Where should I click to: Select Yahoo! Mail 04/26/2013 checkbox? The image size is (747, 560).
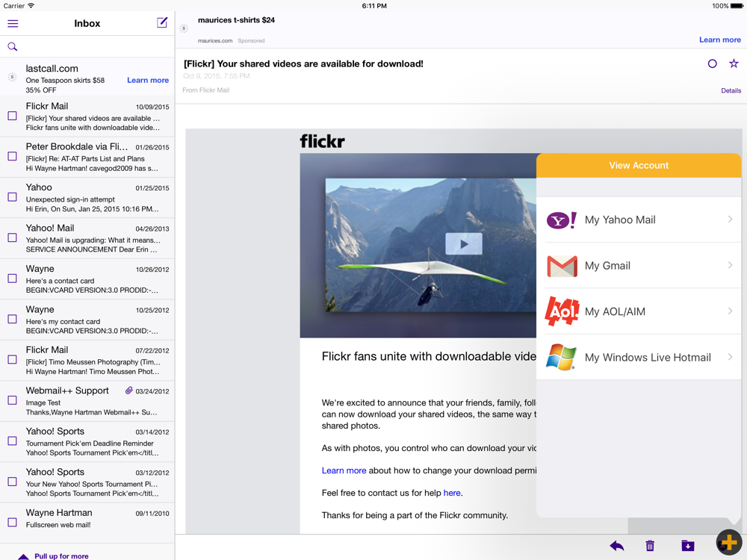(x=13, y=237)
